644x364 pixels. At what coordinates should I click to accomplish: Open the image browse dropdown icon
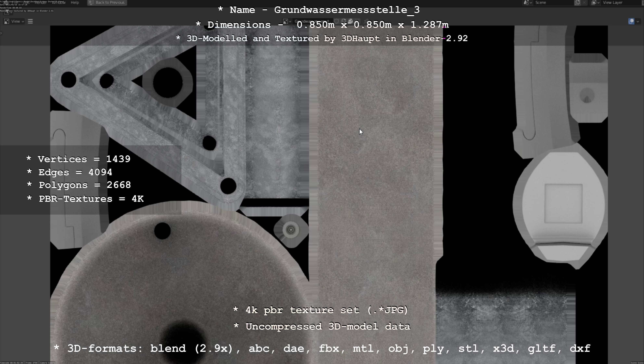287,21
